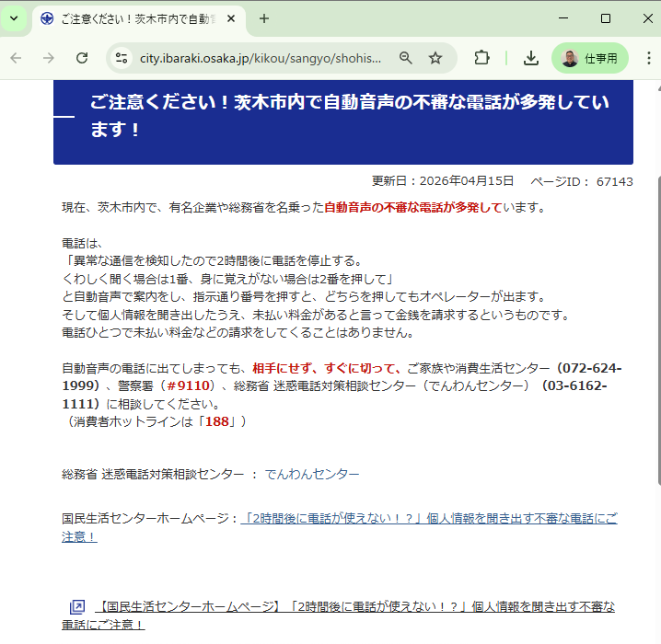Click the address bar URL text
The width and height of the screenshot is (661, 644).
261,58
